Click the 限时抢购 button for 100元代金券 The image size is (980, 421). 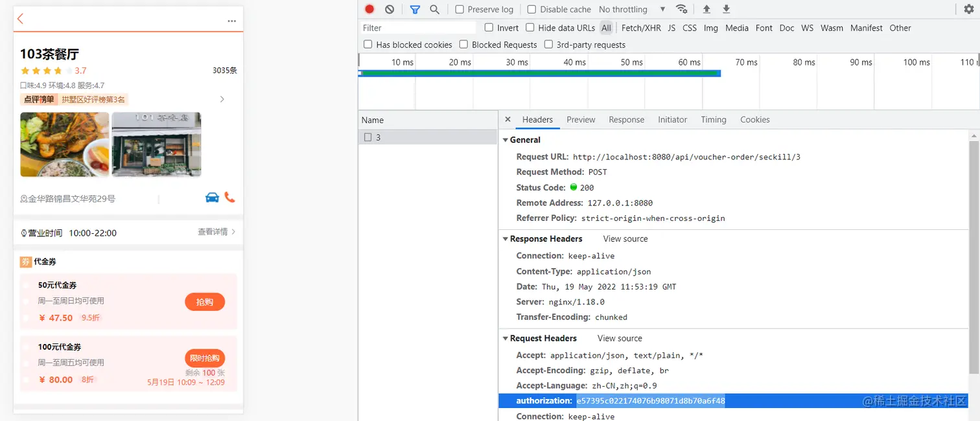coord(205,358)
